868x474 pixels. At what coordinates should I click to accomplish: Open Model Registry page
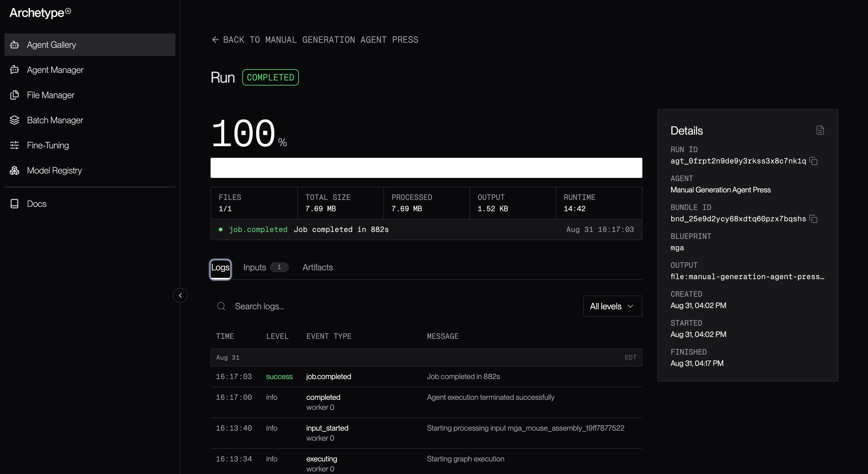click(90, 171)
